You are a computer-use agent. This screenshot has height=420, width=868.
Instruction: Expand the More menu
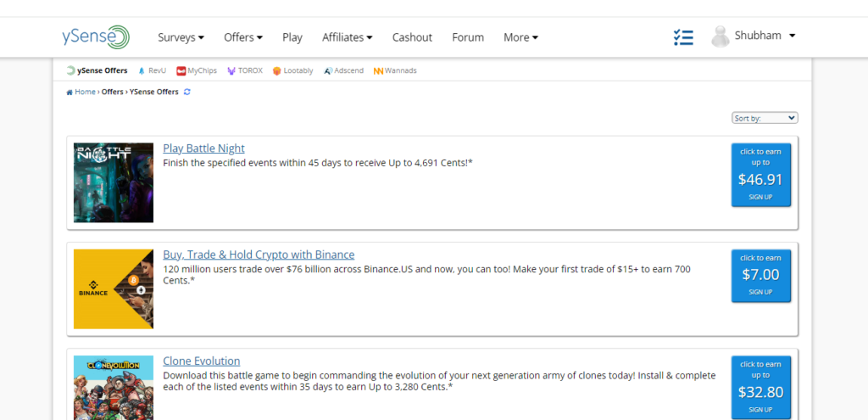pyautogui.click(x=520, y=37)
